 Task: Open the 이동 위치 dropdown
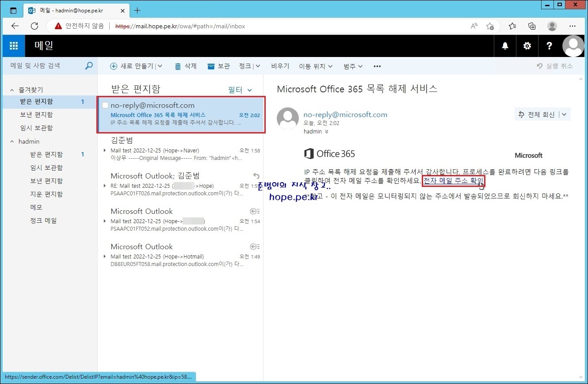pyautogui.click(x=316, y=66)
